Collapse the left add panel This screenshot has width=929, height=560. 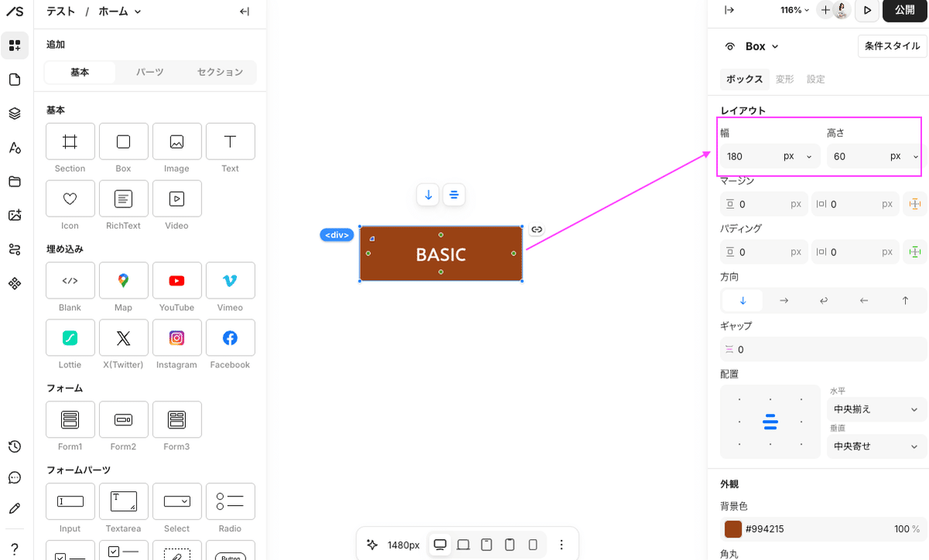point(245,12)
